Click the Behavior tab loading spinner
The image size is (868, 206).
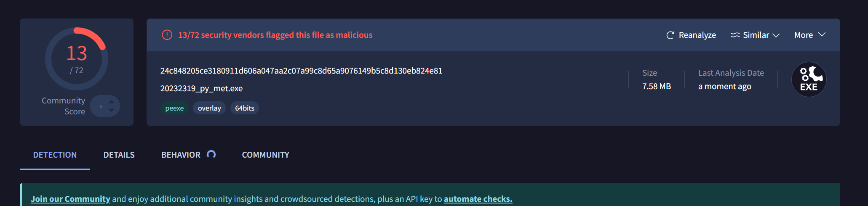tap(211, 154)
